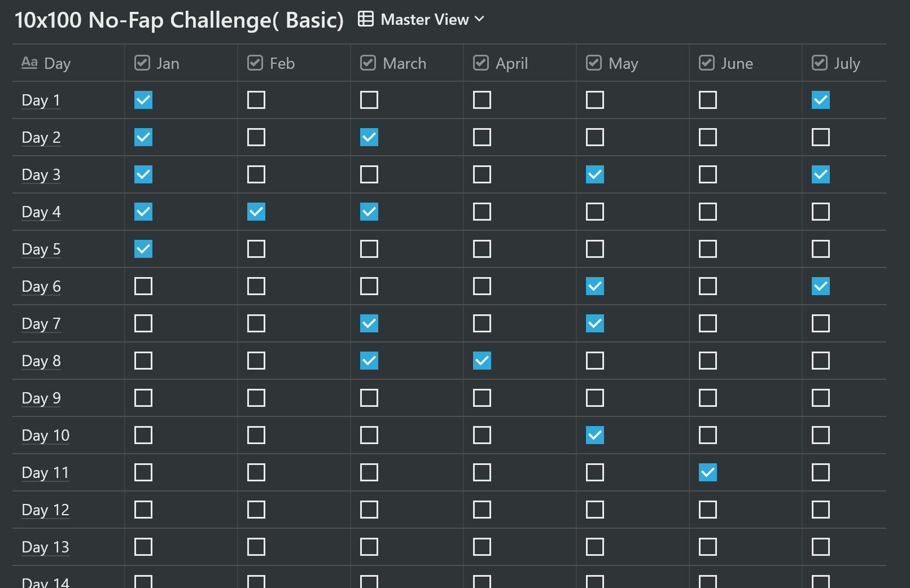This screenshot has height=588, width=910.
Task: Click the checkbox icon in Jan header
Action: [x=142, y=63]
